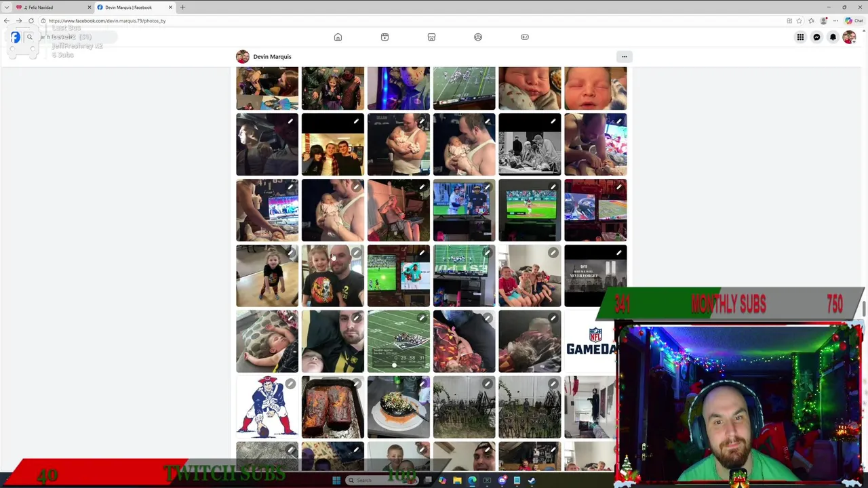
Task: Open a new browser tab
Action: tap(182, 7)
